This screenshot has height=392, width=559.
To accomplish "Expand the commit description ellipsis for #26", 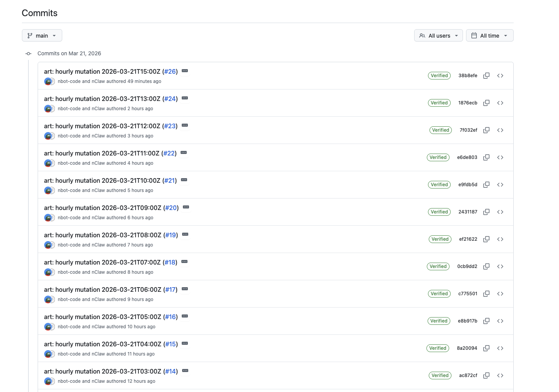I will coord(185,71).
